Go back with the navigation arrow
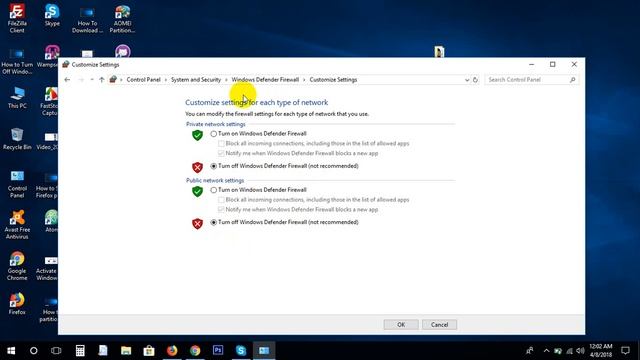The image size is (640, 360). pyautogui.click(x=67, y=80)
